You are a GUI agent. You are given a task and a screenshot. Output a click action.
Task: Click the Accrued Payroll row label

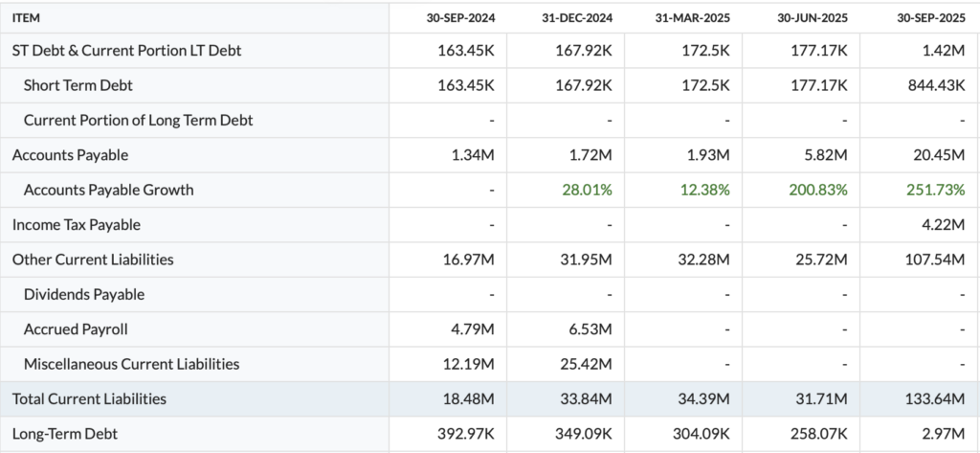(76, 328)
